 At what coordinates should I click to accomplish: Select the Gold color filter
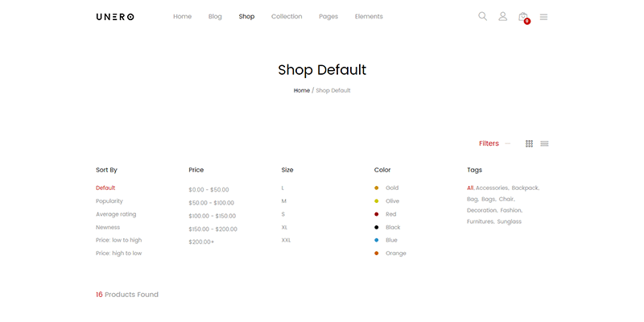(x=391, y=188)
